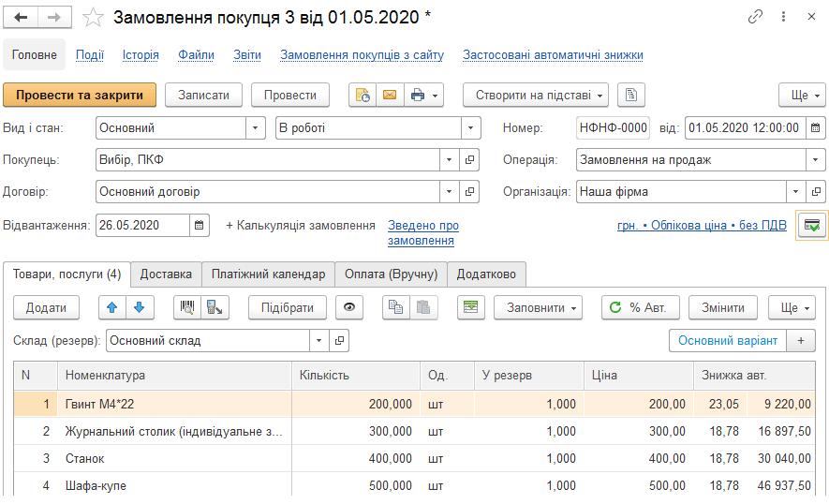Go back with the left arrow button
The height and width of the screenshot is (504, 829).
pos(21,18)
